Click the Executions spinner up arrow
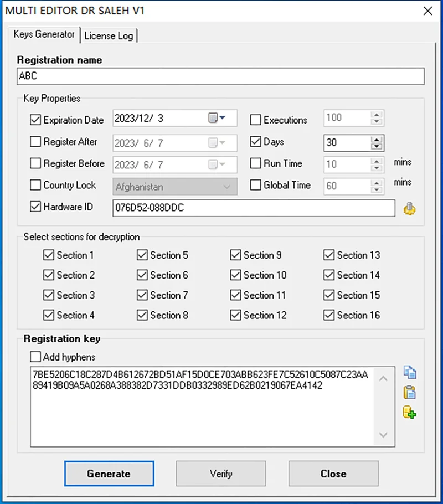This screenshot has height=504, width=443. tap(377, 115)
